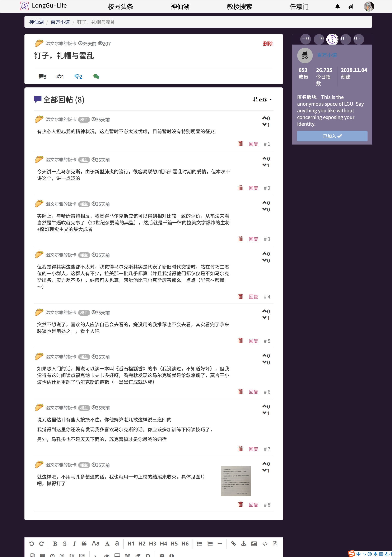Downvote reply #8 with down chevron
392x557 pixels.
click(x=264, y=470)
